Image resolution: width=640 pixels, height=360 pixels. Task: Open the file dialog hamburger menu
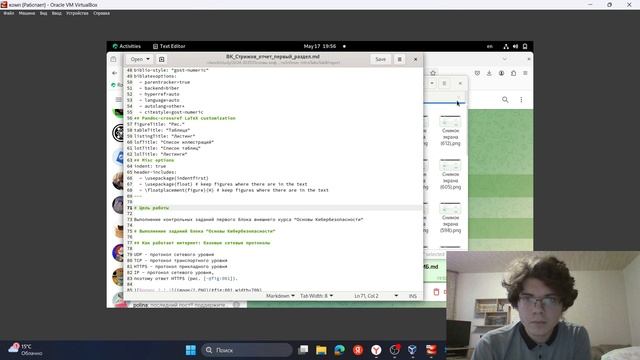(444, 83)
